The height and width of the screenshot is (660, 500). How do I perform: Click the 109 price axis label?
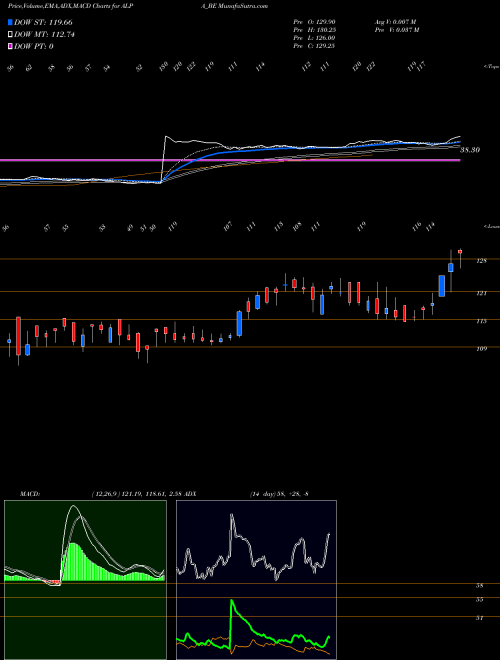(x=481, y=349)
